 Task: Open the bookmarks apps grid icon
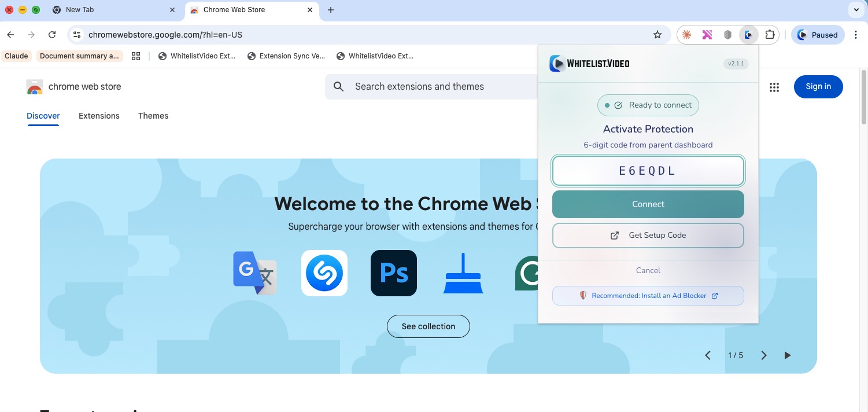[x=136, y=56]
